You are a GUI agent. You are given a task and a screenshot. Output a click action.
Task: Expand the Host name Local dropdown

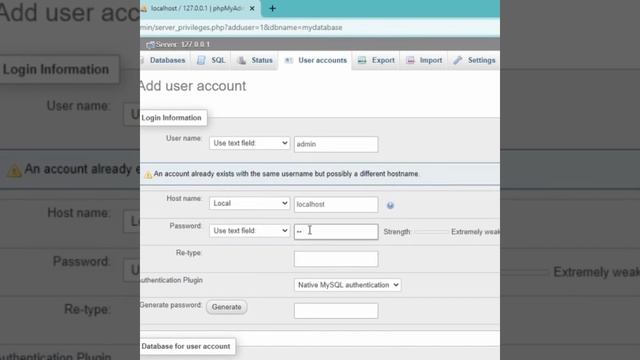tap(249, 203)
